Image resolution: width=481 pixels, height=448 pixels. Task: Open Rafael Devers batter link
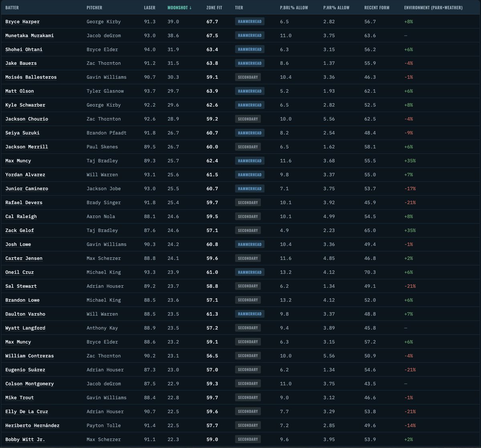pyautogui.click(x=24, y=203)
